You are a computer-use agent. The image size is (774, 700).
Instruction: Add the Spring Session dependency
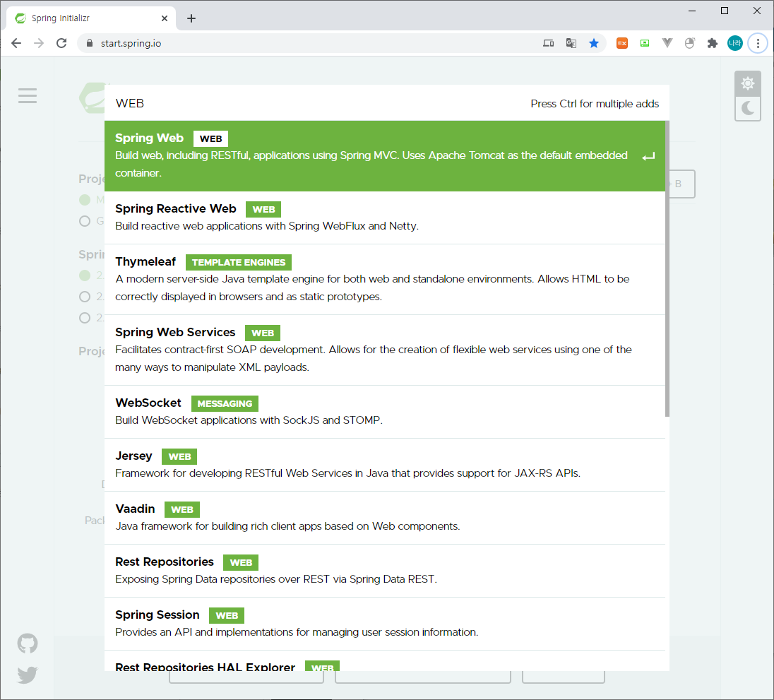[385, 624]
